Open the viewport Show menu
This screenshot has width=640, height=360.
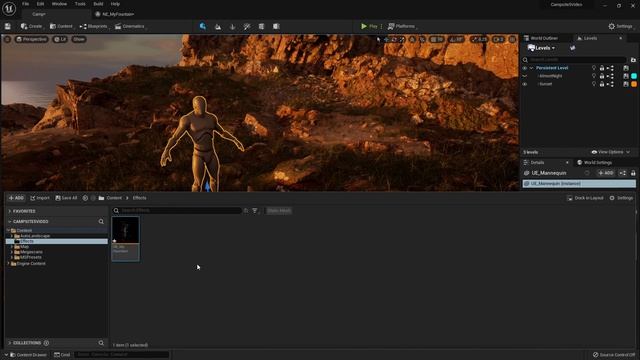tap(79, 40)
